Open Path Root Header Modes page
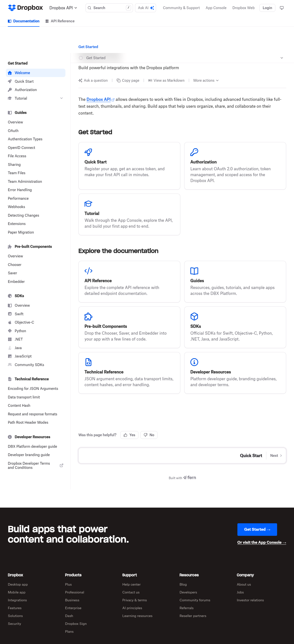 (x=28, y=422)
